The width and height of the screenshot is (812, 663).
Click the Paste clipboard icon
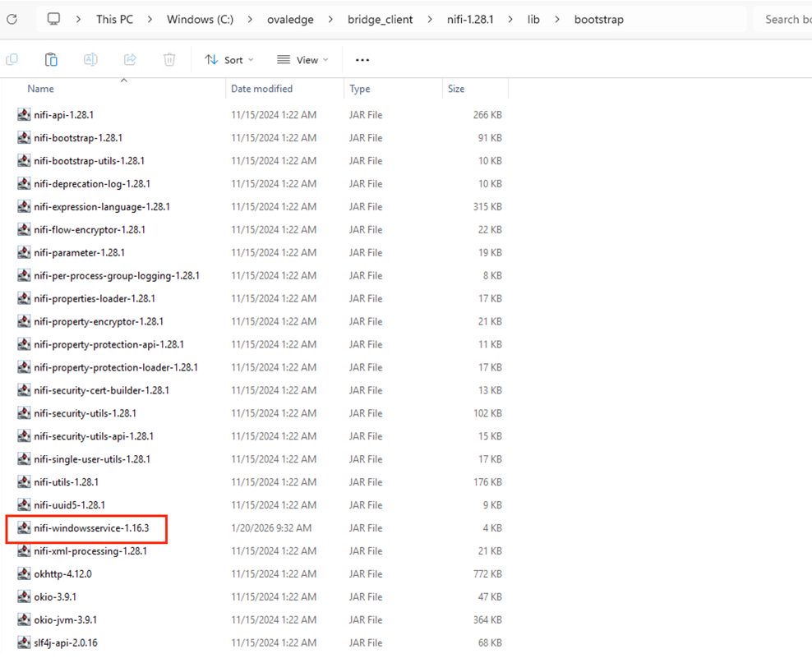coord(51,59)
